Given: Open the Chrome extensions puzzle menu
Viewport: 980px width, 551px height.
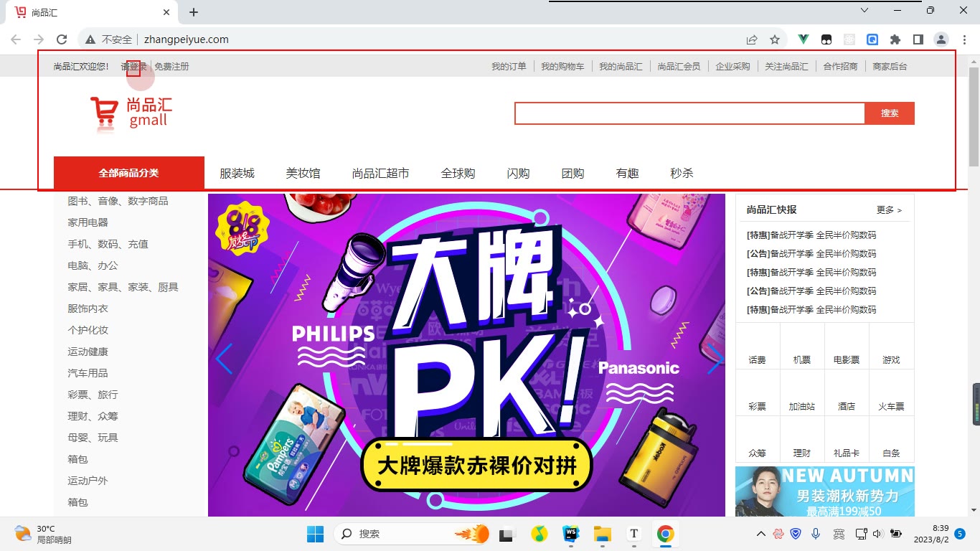Looking at the screenshot, I should coord(895,39).
